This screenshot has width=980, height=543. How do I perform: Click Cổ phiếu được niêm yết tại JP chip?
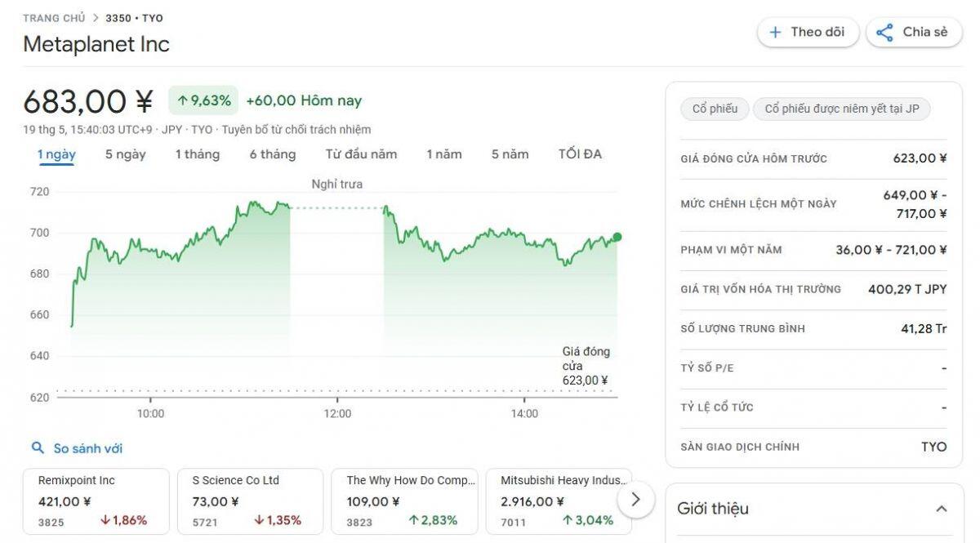coord(841,109)
